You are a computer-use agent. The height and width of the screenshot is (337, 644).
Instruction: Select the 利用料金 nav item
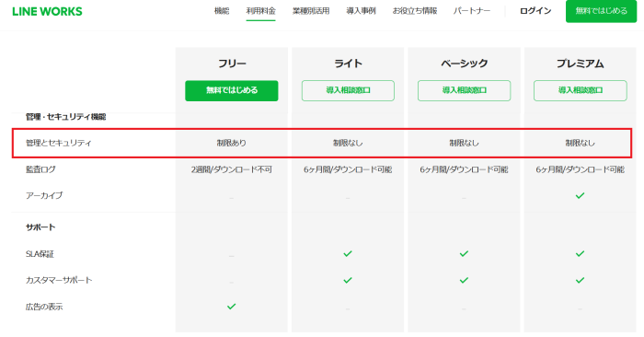(x=260, y=11)
